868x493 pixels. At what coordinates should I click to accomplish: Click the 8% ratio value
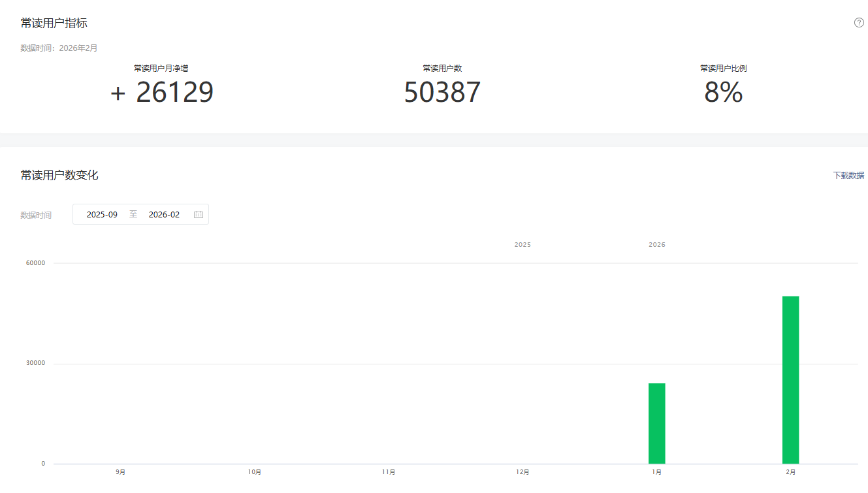[723, 93]
